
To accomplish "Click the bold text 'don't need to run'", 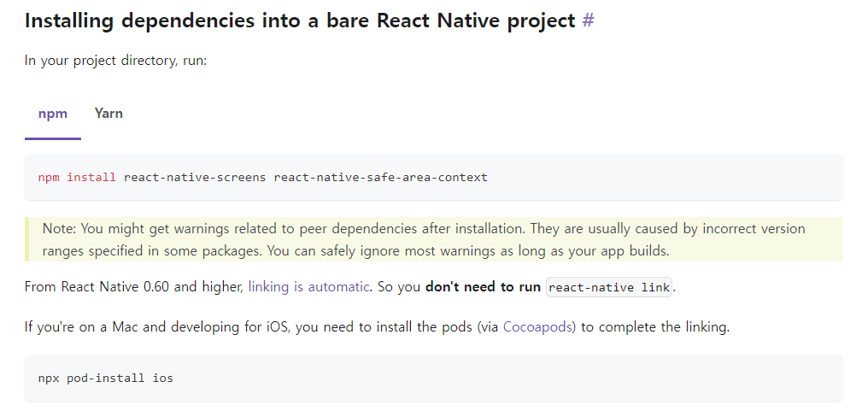I will pyautogui.click(x=483, y=287).
